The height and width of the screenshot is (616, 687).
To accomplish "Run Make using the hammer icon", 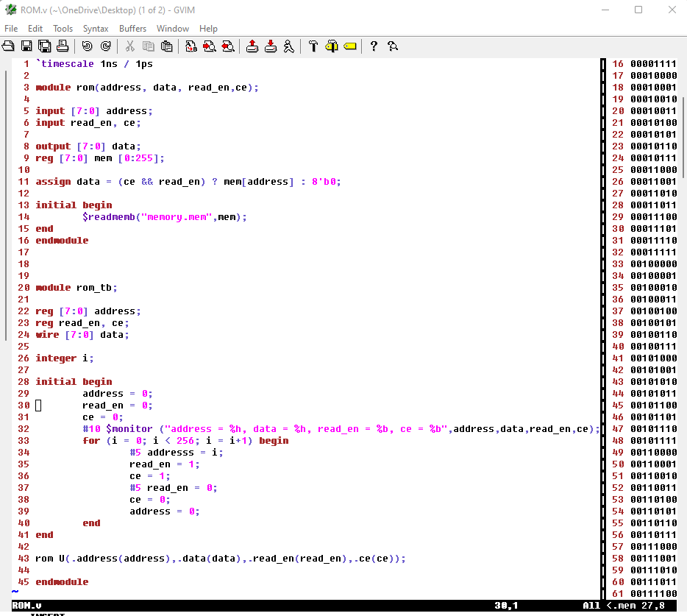I will (313, 46).
